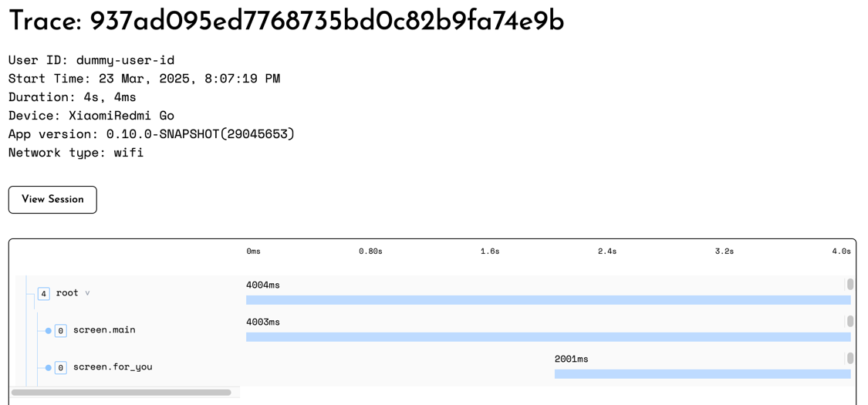
Task: Select the screen.for_you span label
Action: point(113,367)
